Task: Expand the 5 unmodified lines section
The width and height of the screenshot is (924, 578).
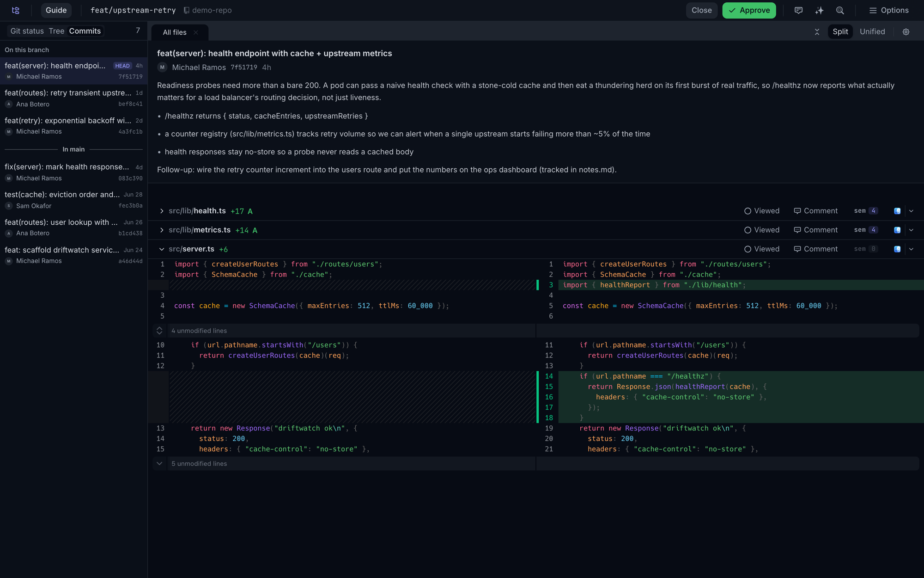Action: point(159,463)
